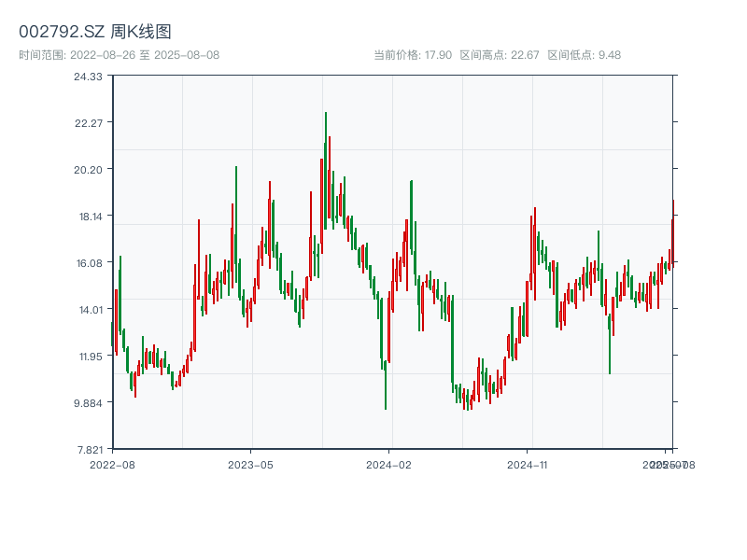Screen dimensions: 747x560
Task: Select the last red candlestick at chart's right edge
Action: [x=673, y=233]
